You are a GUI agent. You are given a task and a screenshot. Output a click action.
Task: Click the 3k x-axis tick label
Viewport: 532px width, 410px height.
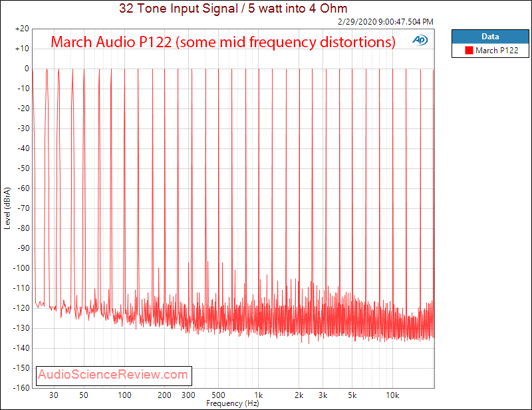tap(323, 395)
